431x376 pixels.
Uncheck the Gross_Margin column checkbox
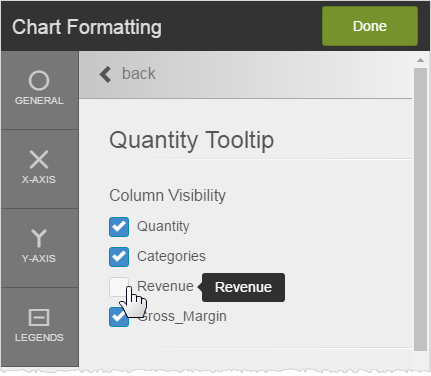119,317
